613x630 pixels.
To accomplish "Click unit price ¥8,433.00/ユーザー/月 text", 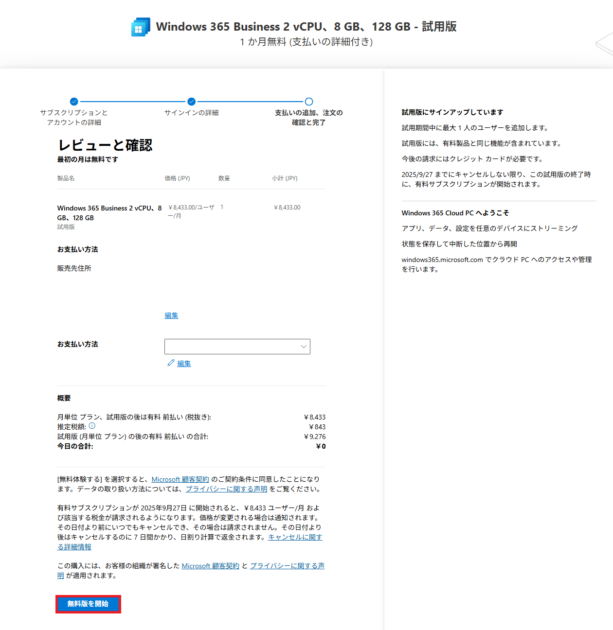I will (x=191, y=211).
